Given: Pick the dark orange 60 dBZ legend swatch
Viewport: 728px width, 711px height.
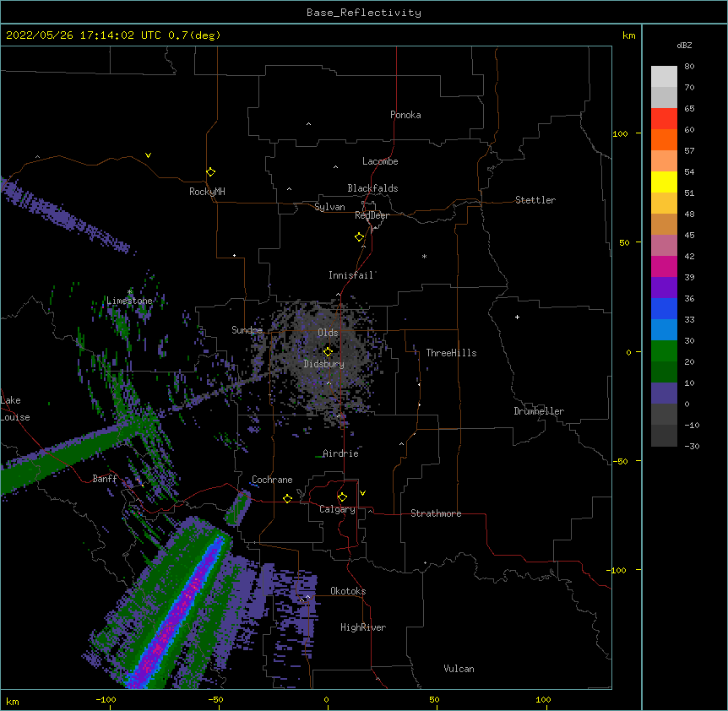Looking at the screenshot, I should pyautogui.click(x=664, y=139).
